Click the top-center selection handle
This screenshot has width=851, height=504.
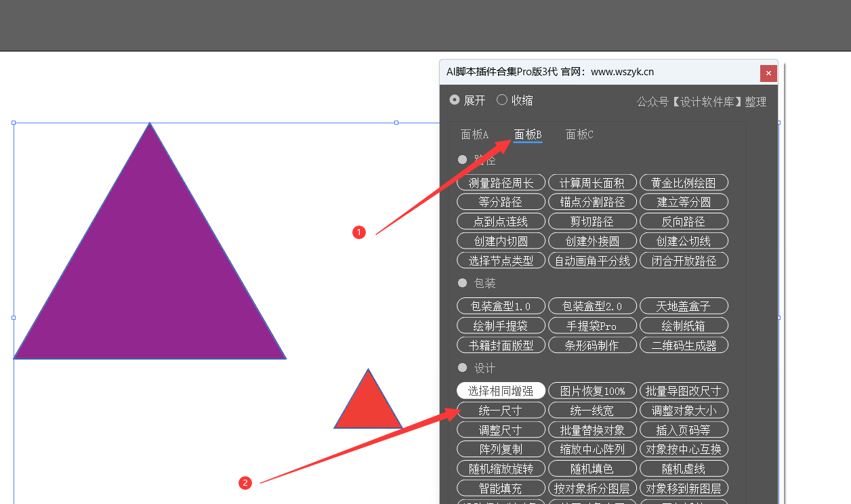coord(396,123)
